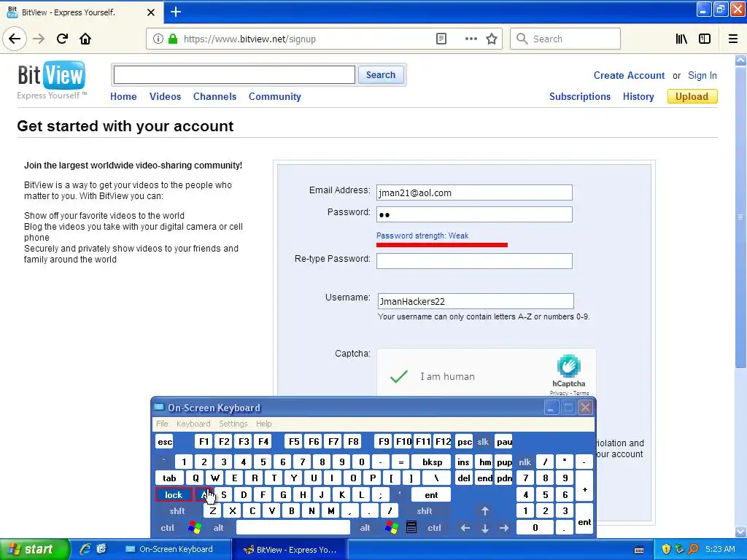Click the BitView Search button

(381, 75)
